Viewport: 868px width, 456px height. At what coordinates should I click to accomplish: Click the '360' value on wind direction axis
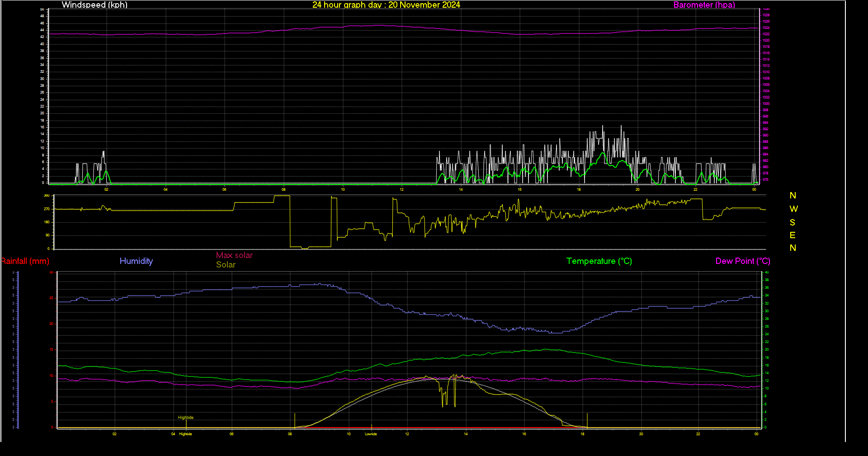point(47,196)
